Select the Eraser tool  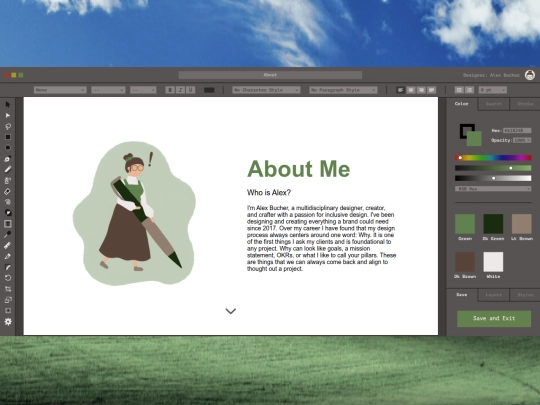point(8,191)
